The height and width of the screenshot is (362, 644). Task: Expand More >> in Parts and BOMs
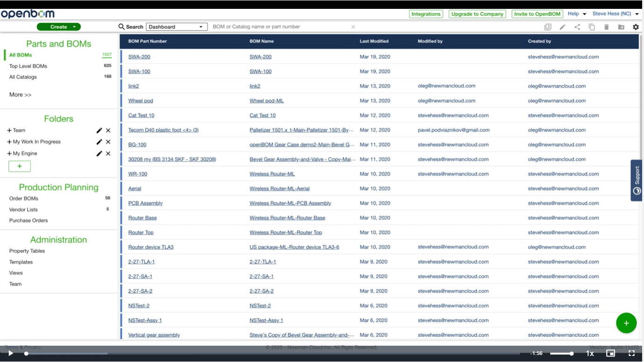(x=21, y=95)
